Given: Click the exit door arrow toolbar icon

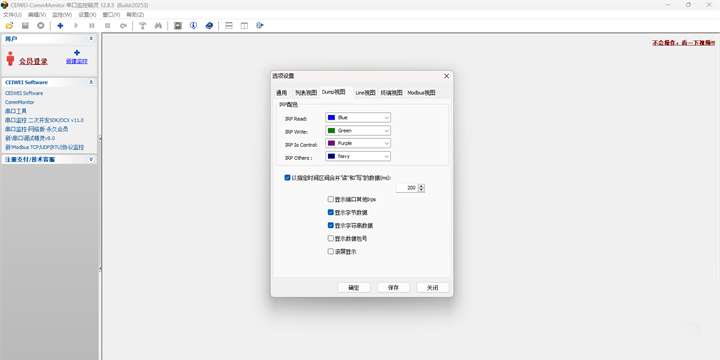Looking at the screenshot, I should click(x=260, y=26).
